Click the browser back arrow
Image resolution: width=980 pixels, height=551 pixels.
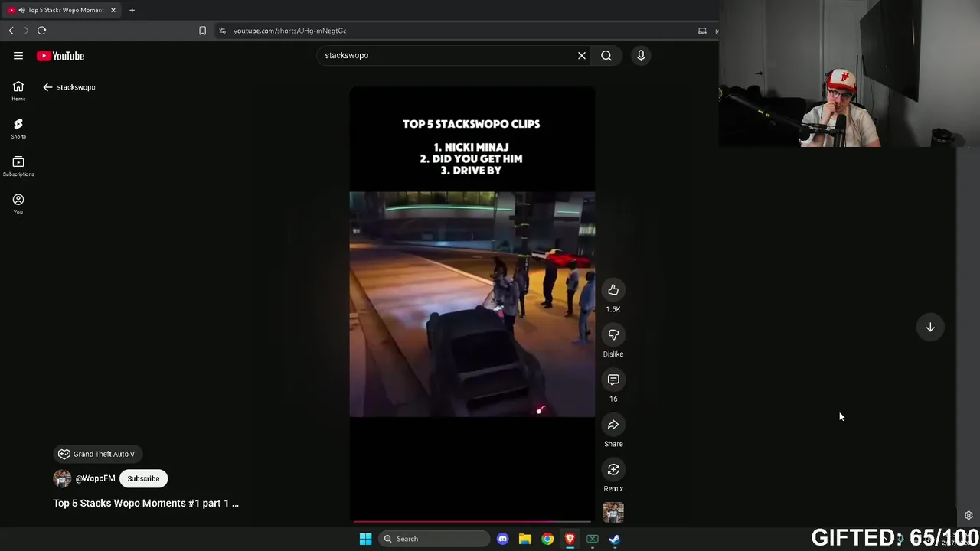coord(11,31)
